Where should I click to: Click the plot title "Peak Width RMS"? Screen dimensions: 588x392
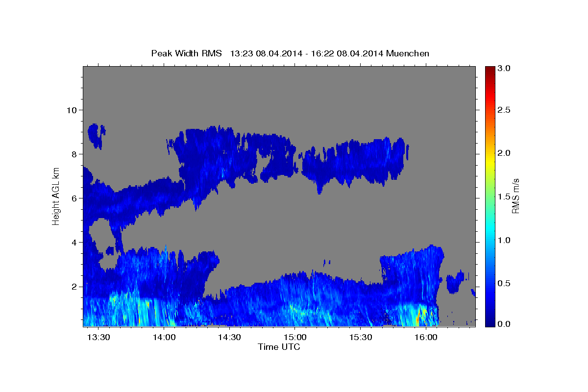(x=187, y=53)
